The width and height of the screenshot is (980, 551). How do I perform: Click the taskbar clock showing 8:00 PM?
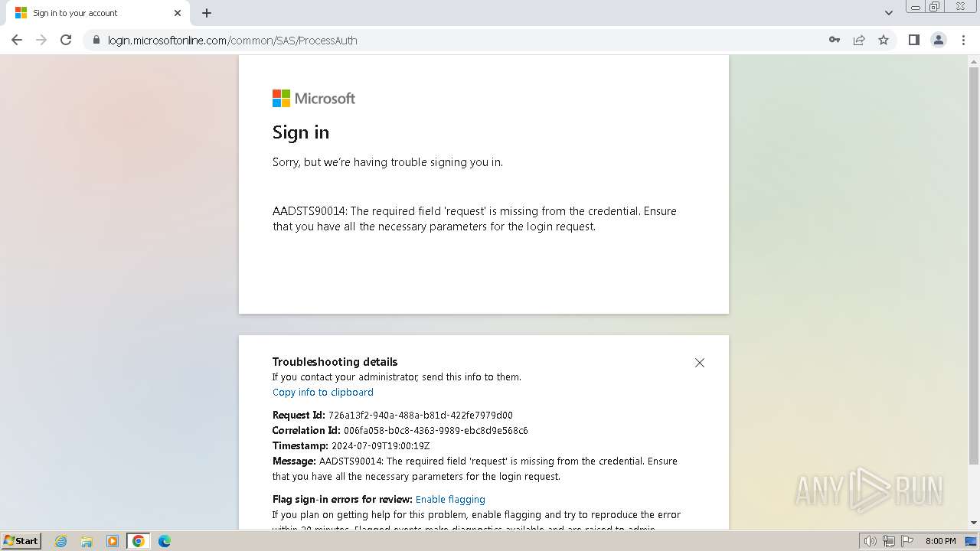pos(940,541)
